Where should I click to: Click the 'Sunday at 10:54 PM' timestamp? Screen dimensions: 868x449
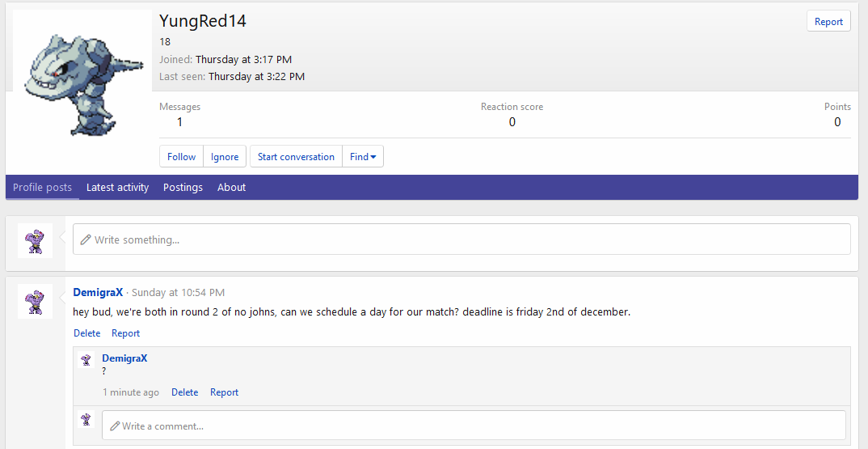tap(179, 292)
